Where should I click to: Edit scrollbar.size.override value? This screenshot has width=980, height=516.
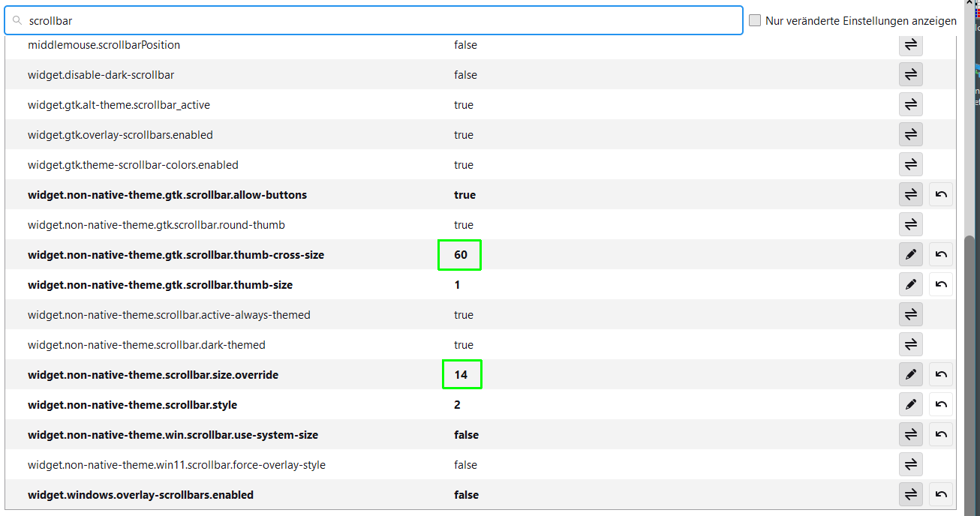tap(911, 375)
